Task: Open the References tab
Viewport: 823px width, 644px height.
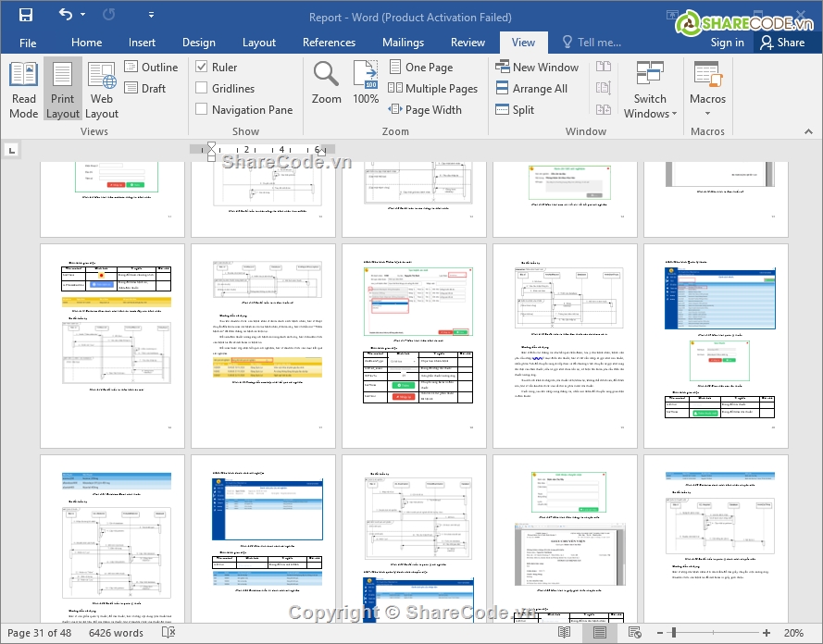Action: [329, 43]
